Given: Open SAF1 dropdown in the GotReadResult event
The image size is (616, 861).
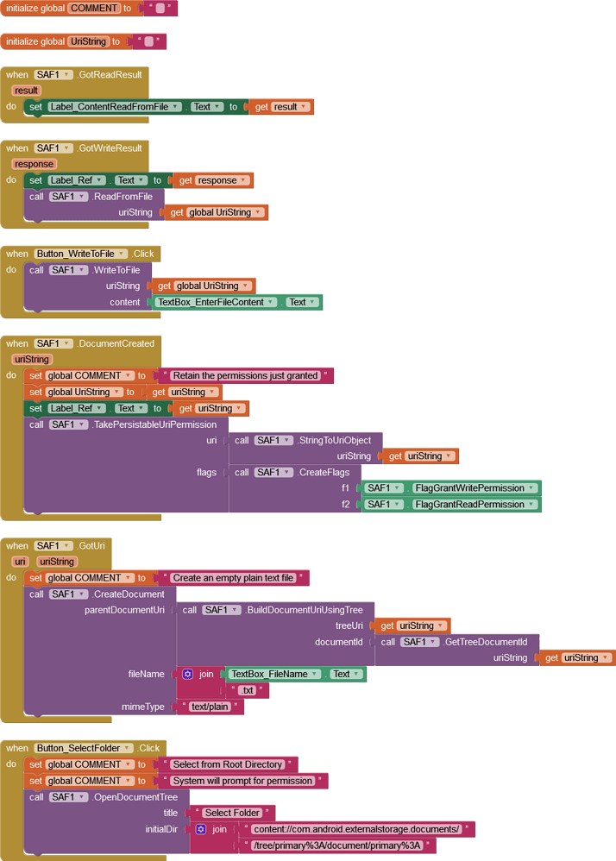Looking at the screenshot, I should [53, 75].
